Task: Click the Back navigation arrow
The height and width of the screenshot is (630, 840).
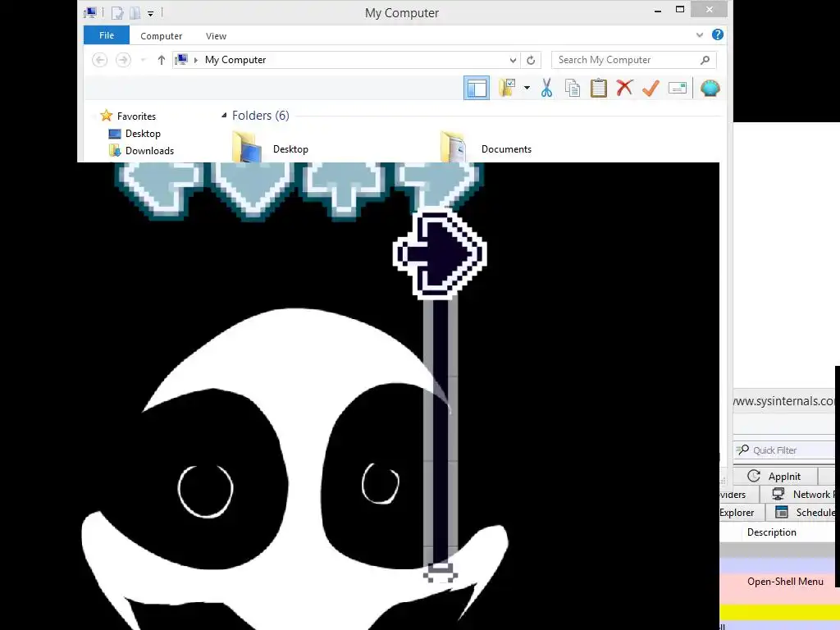Action: pyautogui.click(x=99, y=60)
